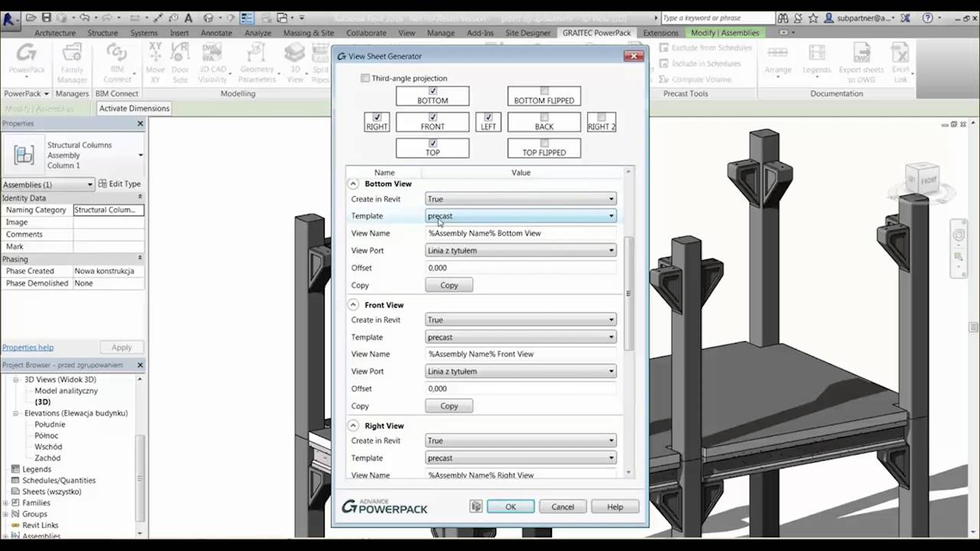Toggle the LEFT view checkbox
The image size is (980, 551).
pyautogui.click(x=488, y=118)
